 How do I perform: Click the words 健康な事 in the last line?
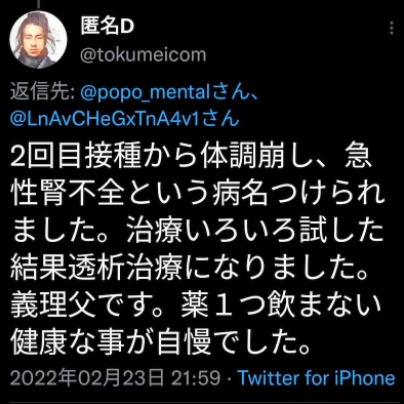coord(66,342)
